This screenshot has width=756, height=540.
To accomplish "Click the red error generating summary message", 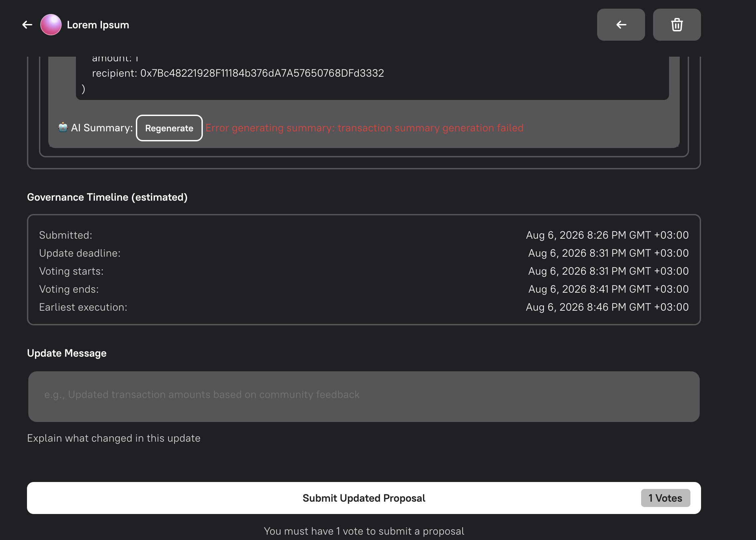I will click(x=364, y=128).
